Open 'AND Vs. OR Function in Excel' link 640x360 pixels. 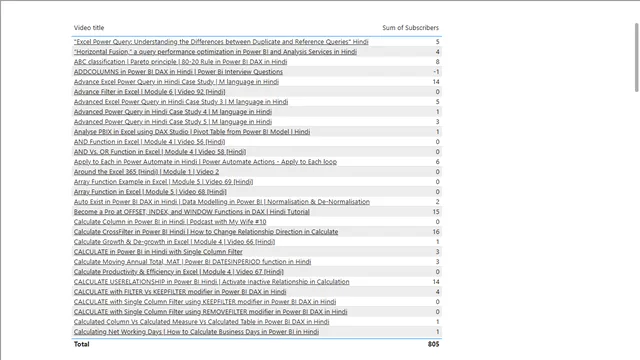click(160, 152)
